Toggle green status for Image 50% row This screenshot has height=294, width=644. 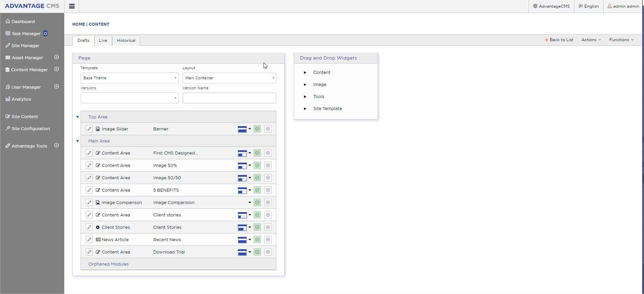(257, 165)
